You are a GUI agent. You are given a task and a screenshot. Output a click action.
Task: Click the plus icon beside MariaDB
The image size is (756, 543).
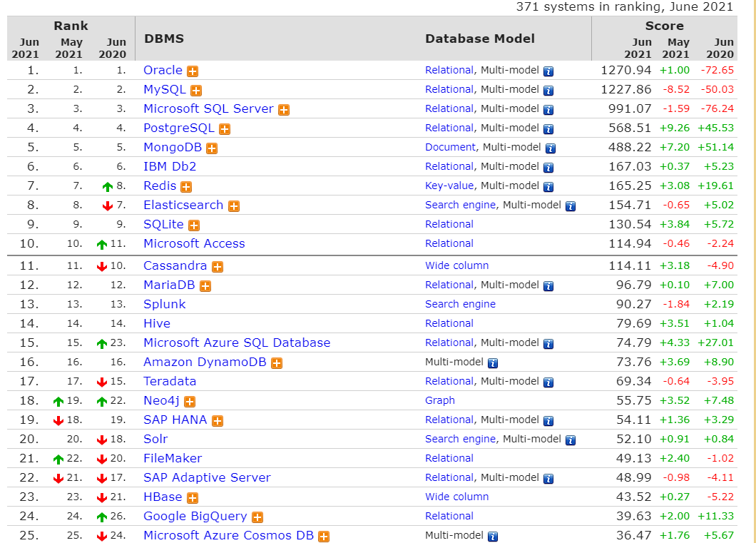click(205, 286)
